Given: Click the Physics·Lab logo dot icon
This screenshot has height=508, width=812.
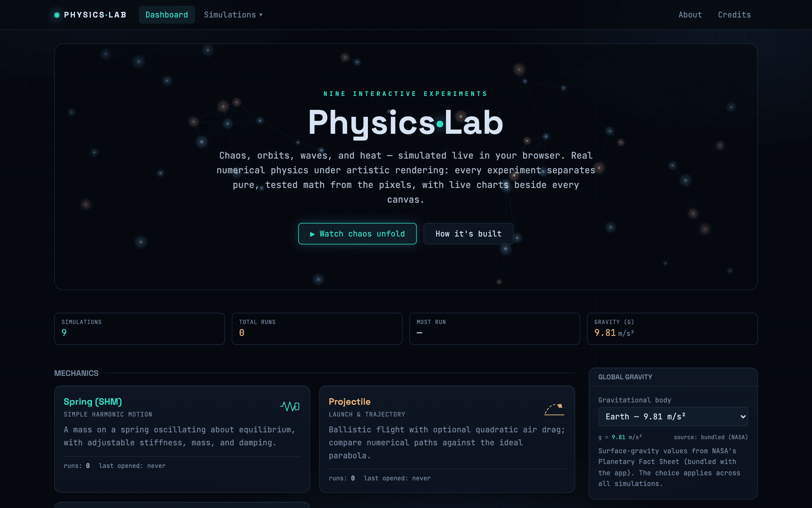Looking at the screenshot, I should 57,15.
